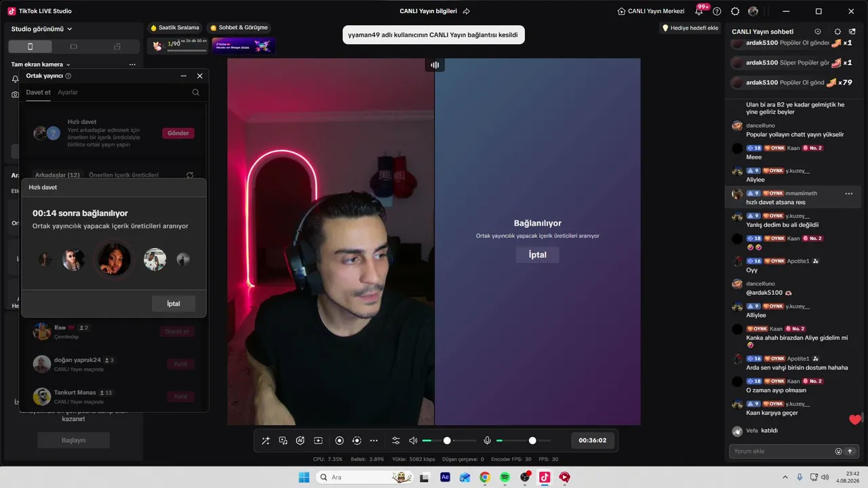The image size is (868, 488).
Task: Switch to the third layout mode
Action: [117, 46]
